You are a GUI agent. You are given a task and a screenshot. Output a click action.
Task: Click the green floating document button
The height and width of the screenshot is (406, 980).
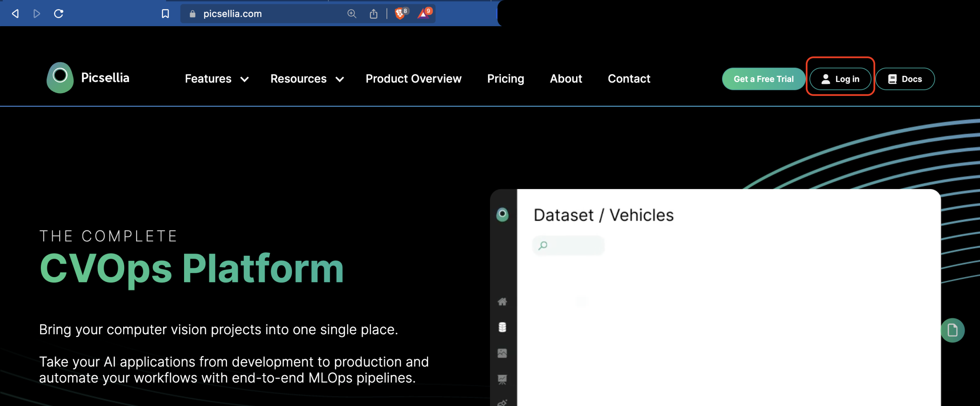[953, 330]
